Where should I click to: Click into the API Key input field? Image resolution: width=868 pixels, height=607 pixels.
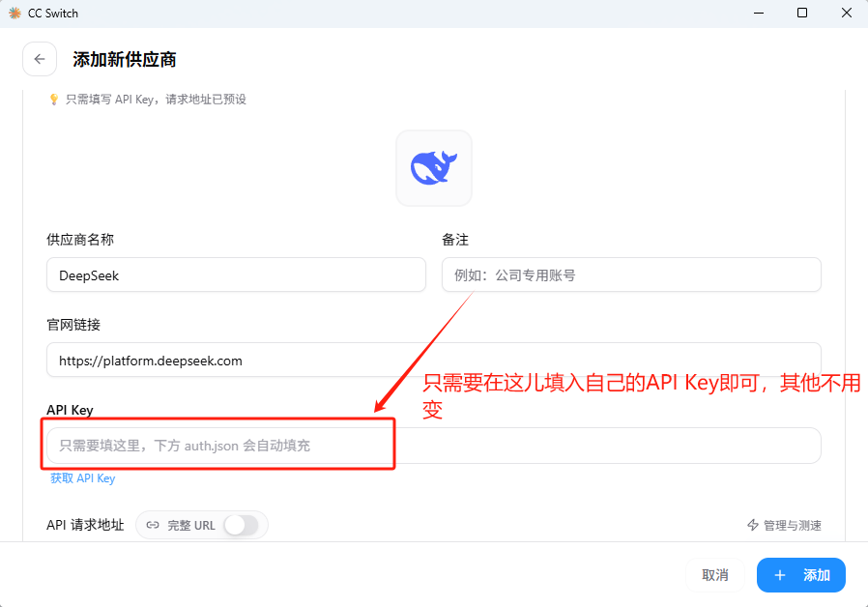(x=434, y=446)
